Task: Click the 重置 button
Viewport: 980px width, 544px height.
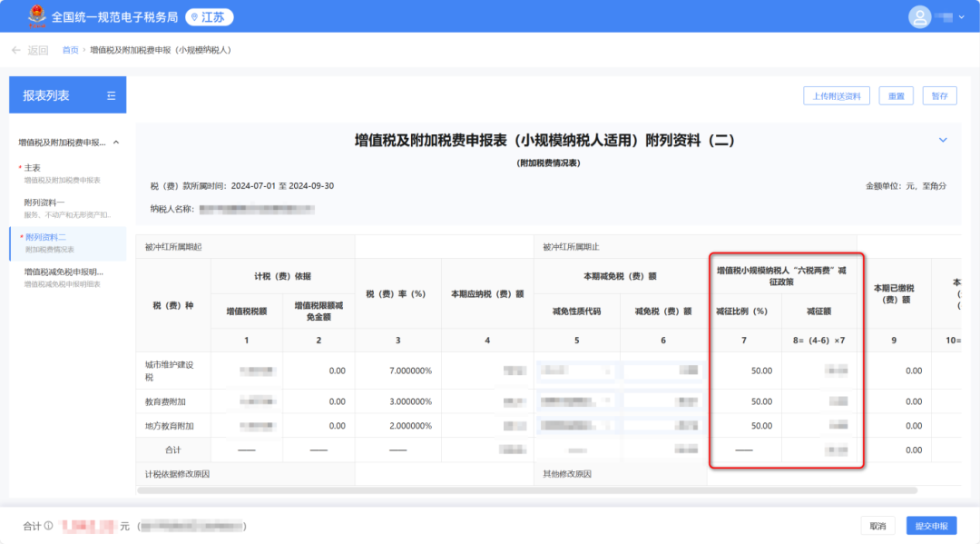Action: coord(896,94)
